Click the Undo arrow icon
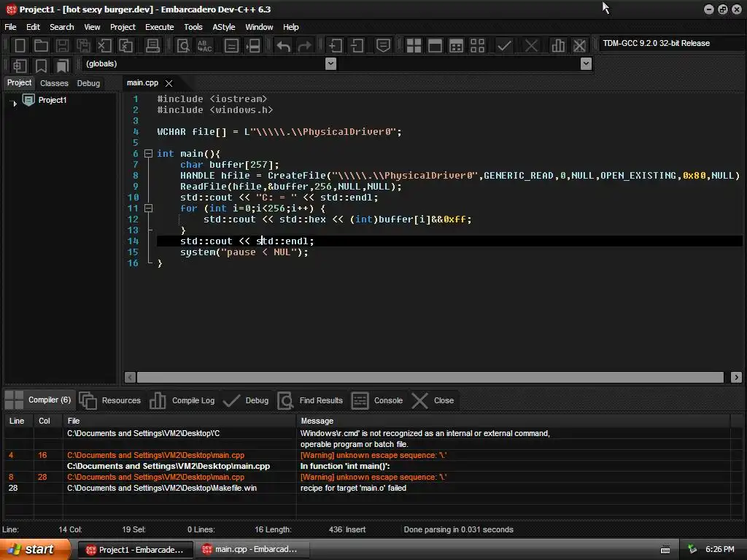The width and height of the screenshot is (747, 560). coord(284,46)
